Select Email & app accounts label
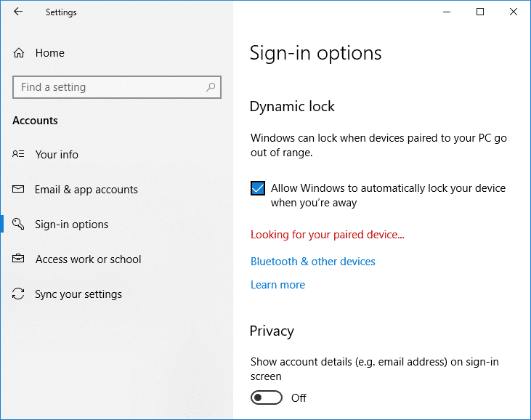Image resolution: width=531 pixels, height=420 pixels. (x=86, y=190)
